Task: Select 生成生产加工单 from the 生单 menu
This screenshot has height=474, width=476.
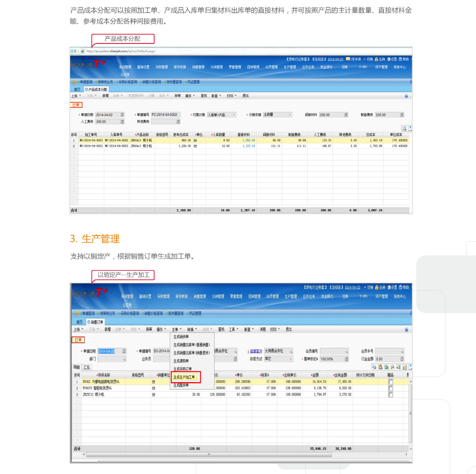Action: tap(185, 377)
